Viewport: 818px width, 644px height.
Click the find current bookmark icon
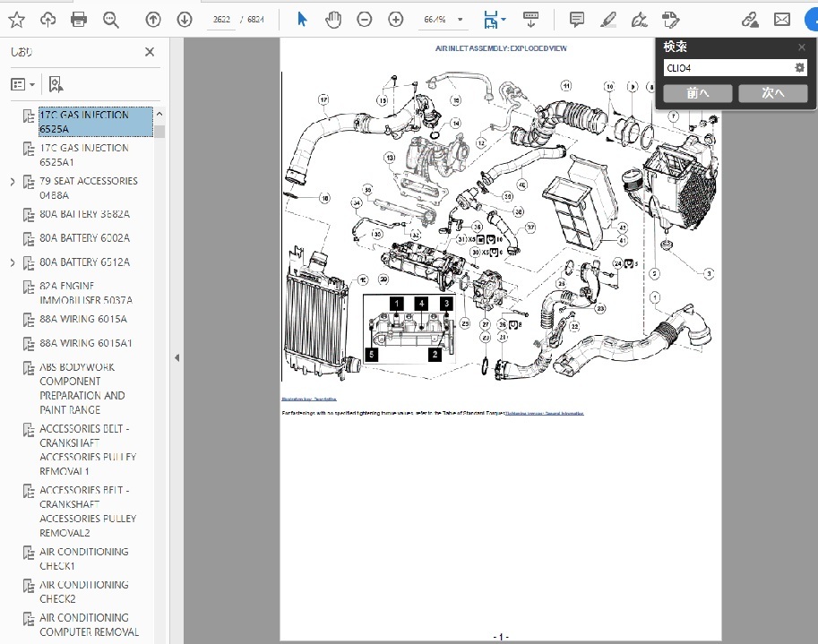(x=56, y=84)
